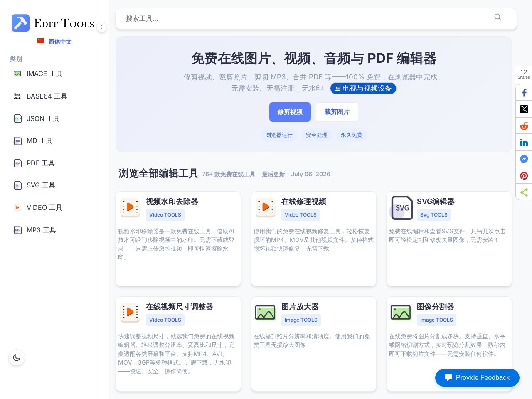Click the 浏览全部编辑工具 heading
The width and height of the screenshot is (532, 399).
[158, 173]
